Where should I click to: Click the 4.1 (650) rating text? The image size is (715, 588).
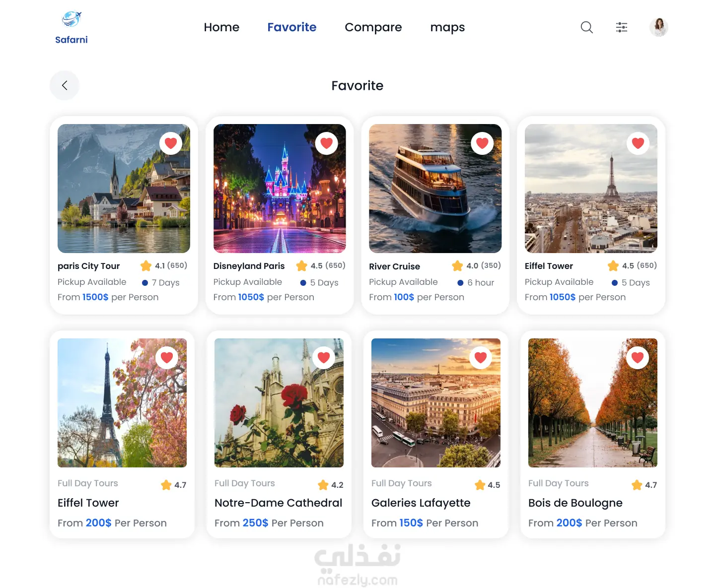pyautogui.click(x=171, y=266)
